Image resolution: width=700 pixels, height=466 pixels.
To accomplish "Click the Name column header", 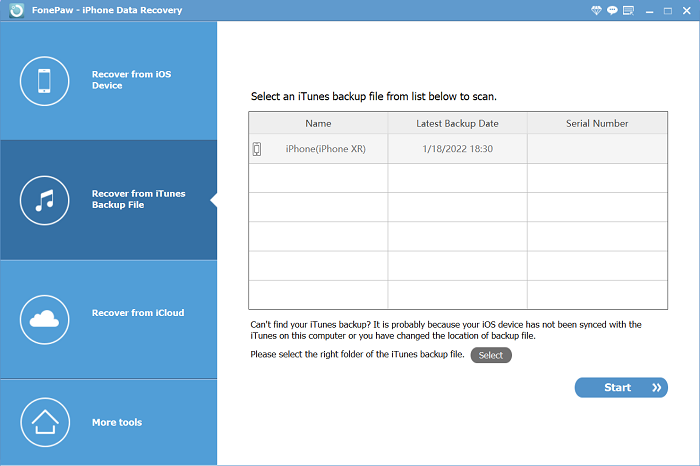I will tap(318, 123).
